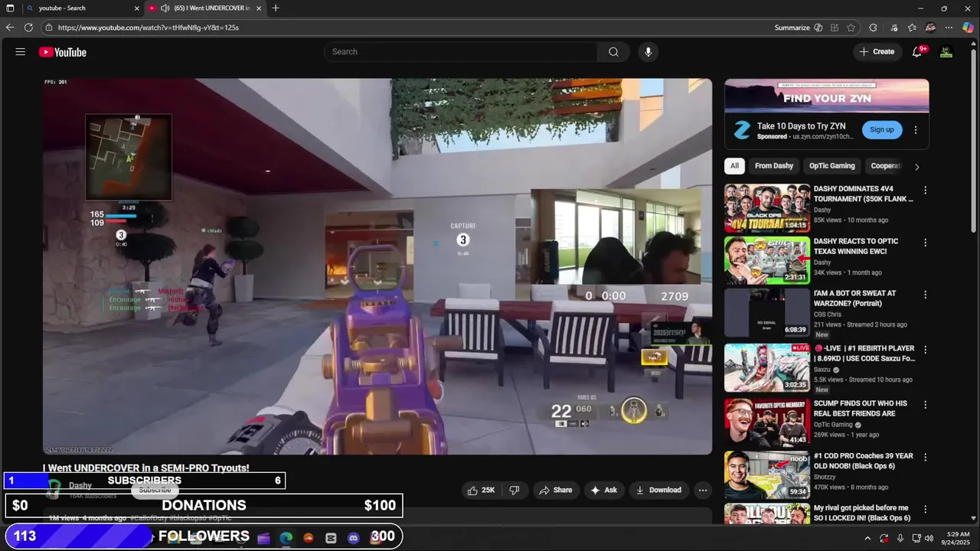Click the Ask button

603,490
